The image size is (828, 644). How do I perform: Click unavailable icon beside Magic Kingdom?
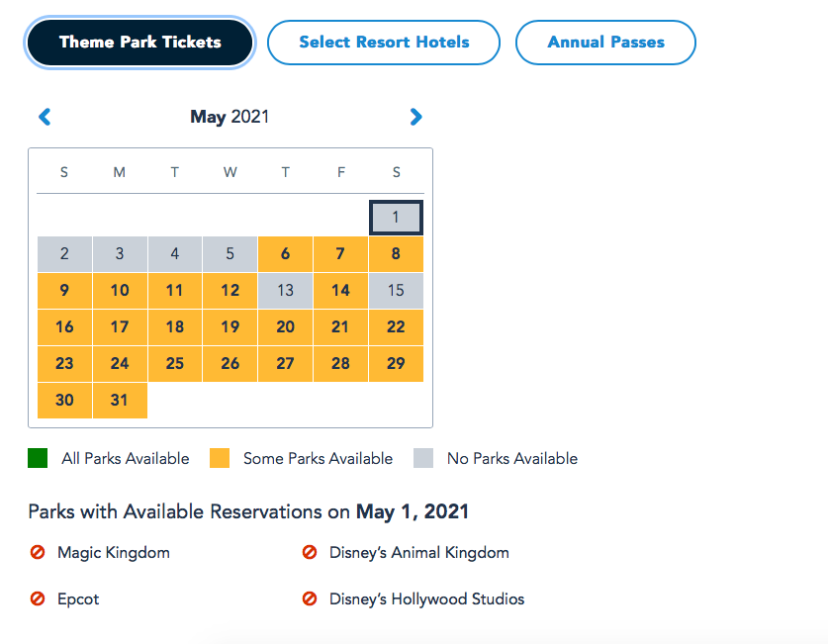coord(38,553)
